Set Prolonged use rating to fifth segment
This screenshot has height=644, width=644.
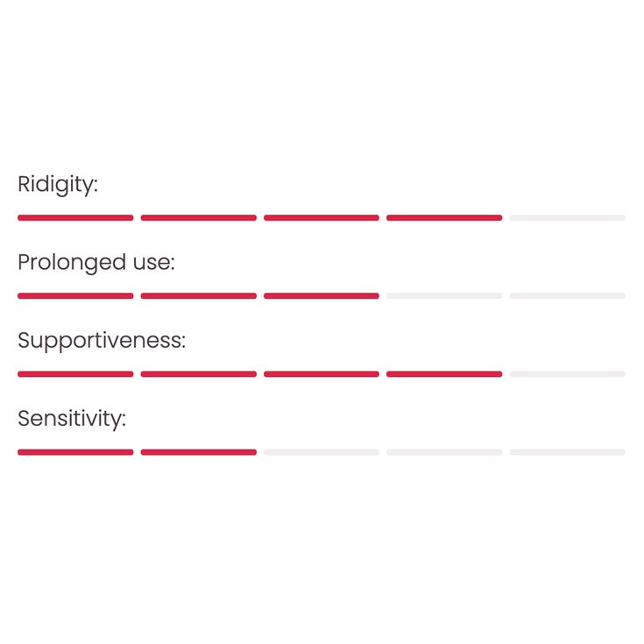pyautogui.click(x=567, y=296)
